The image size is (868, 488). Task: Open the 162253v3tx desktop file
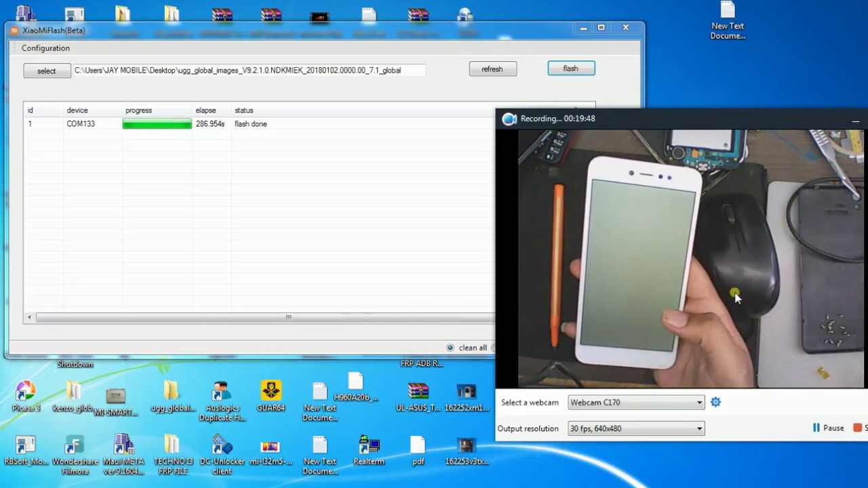coord(467,450)
